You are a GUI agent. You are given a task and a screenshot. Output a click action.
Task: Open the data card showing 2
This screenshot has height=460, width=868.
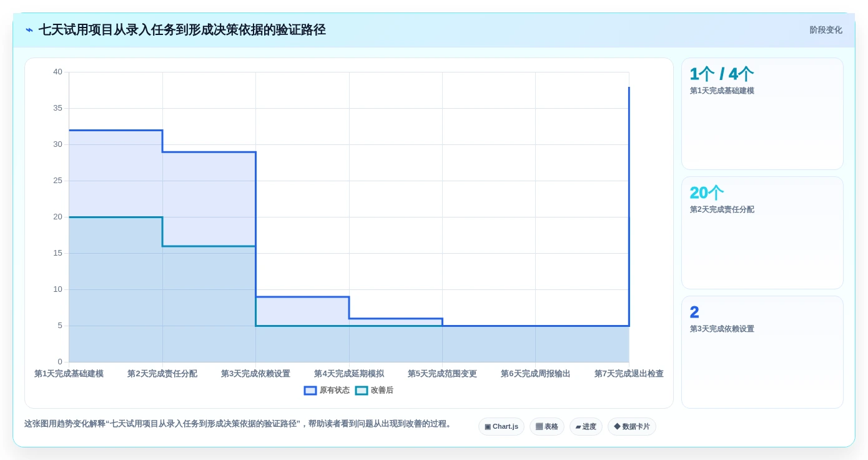[x=762, y=352]
